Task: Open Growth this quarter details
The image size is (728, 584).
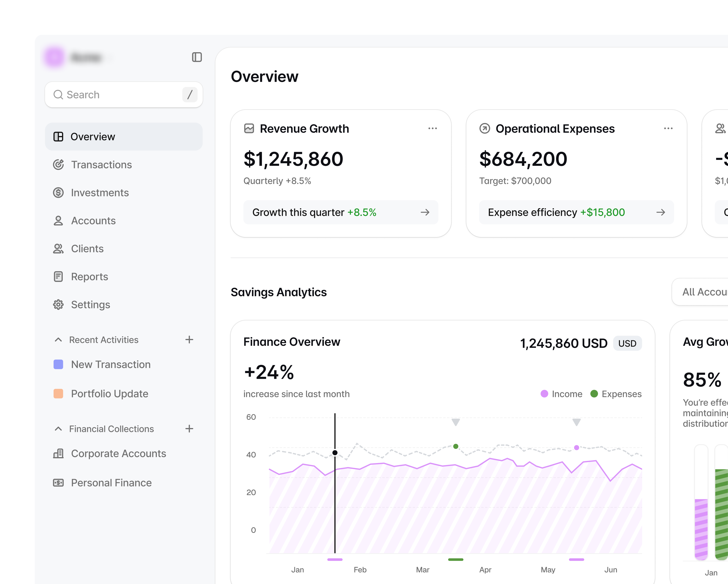Action: (341, 212)
